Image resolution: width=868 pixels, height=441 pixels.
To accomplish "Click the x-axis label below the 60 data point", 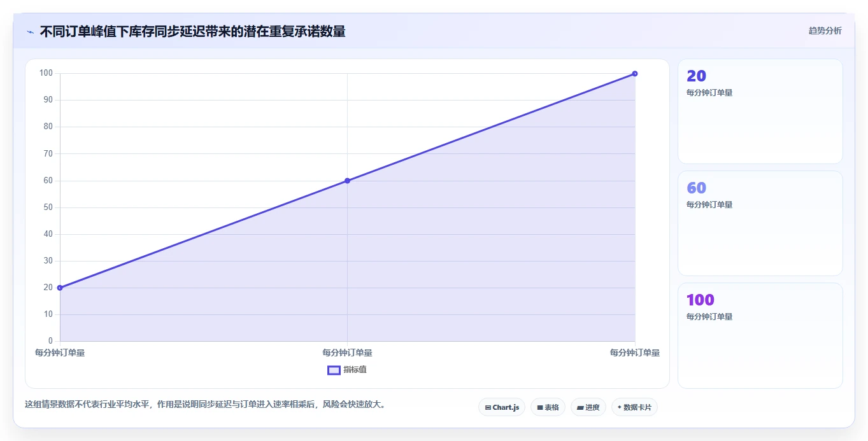I will (x=347, y=353).
